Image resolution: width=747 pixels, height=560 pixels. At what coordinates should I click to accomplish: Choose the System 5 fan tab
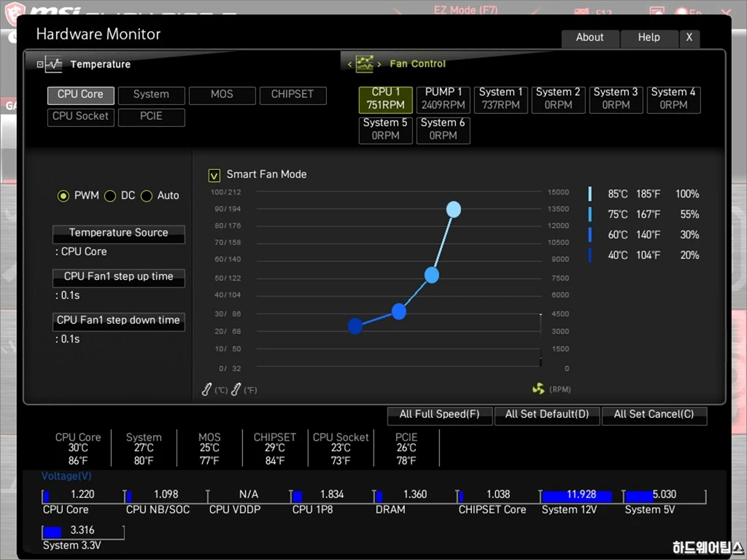coord(385,130)
